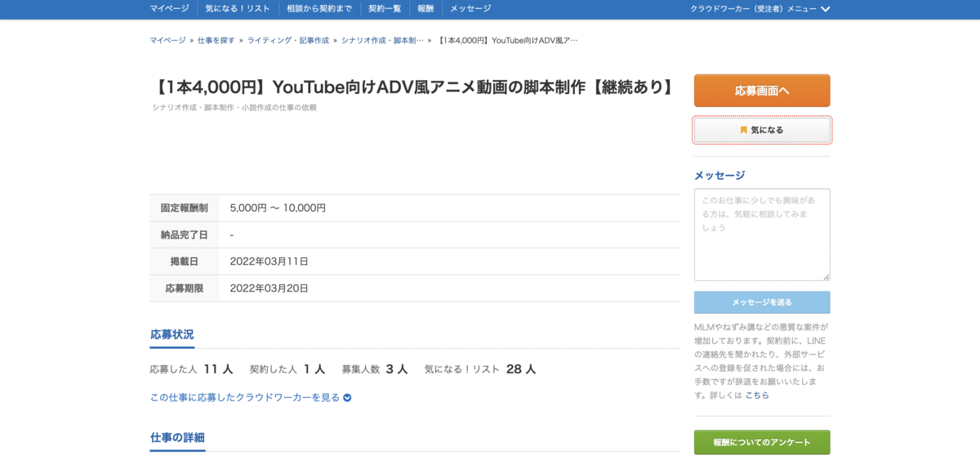980x460 pixels.
Task: Click the job title heading text
Action: 415,87
